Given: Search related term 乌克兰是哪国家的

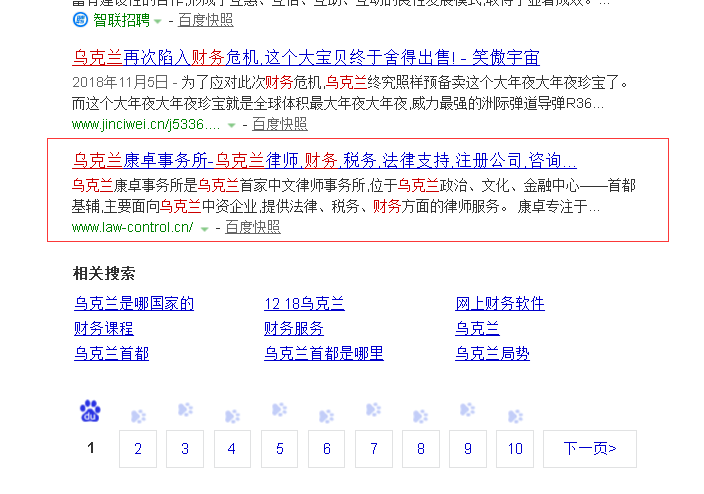Looking at the screenshot, I should [x=134, y=304].
